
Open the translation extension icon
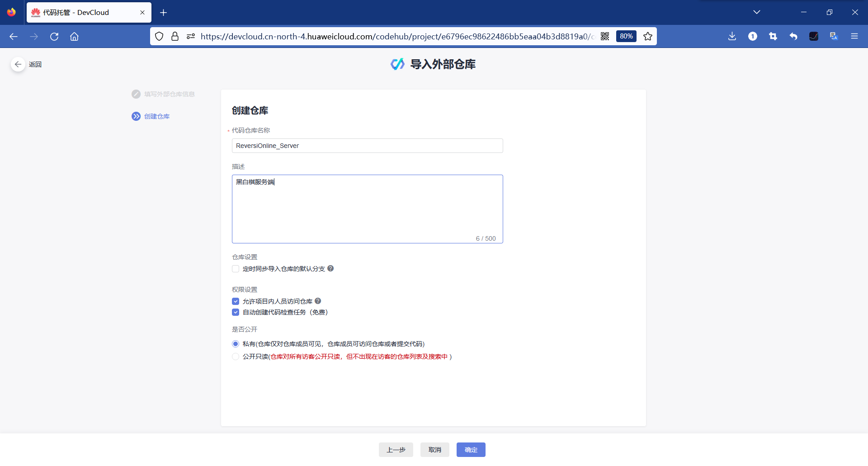834,36
